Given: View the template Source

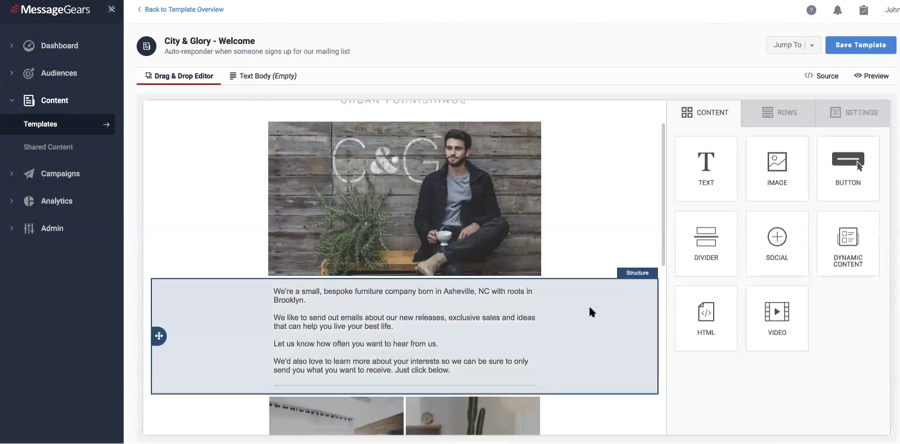Looking at the screenshot, I should point(821,76).
